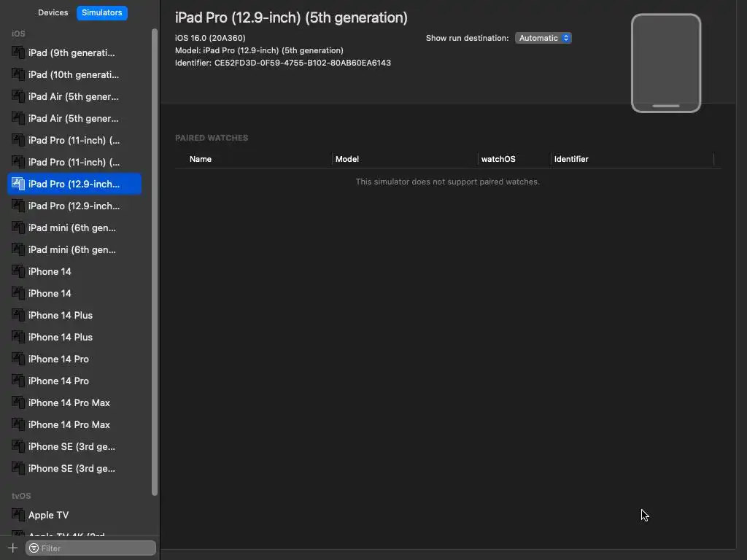The image size is (747, 560).
Task: Click the icon of the second iPhone 14 Pro row
Action: coord(18,381)
